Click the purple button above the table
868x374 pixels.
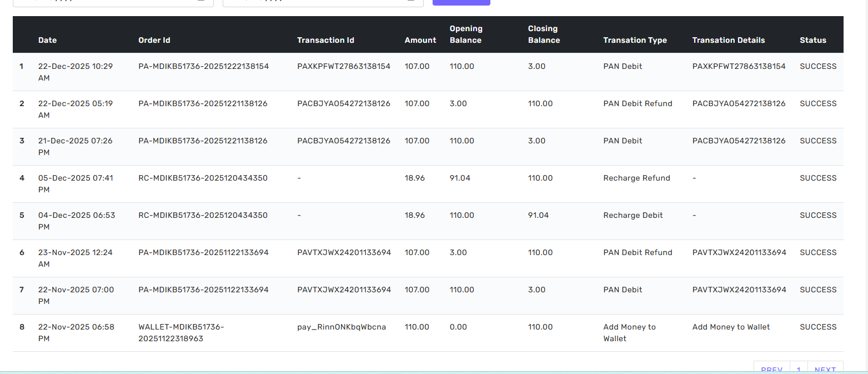461,2
